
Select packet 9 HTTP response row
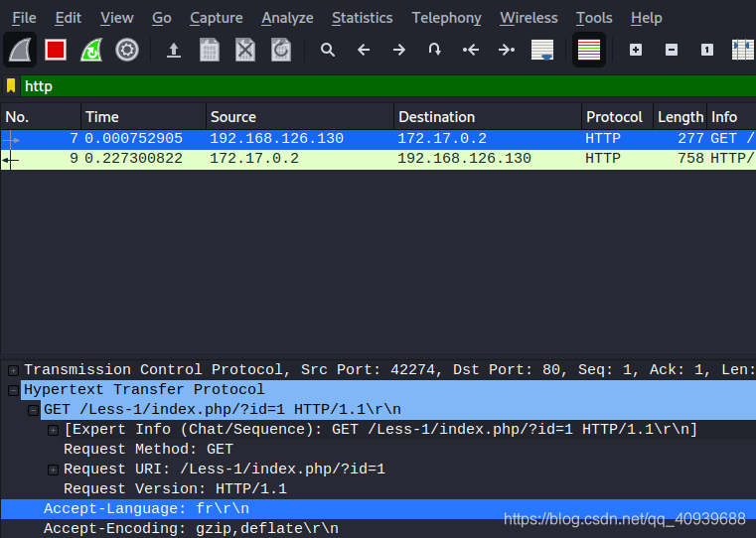coord(378,159)
